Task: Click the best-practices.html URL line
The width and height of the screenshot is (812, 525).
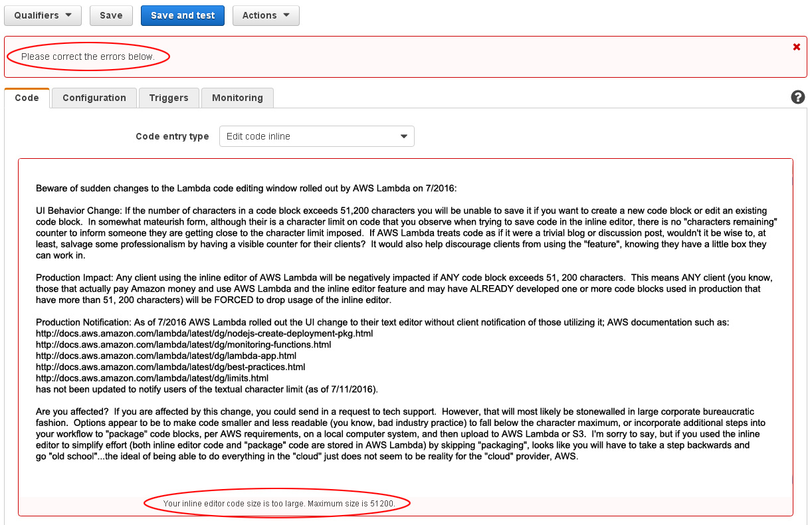Action: tap(171, 367)
